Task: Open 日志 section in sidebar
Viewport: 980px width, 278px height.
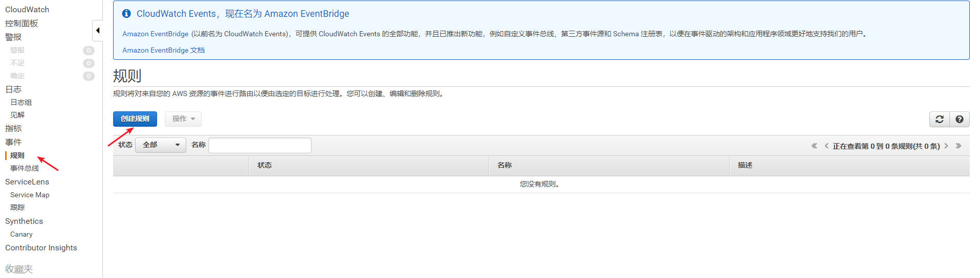Action: [13, 89]
